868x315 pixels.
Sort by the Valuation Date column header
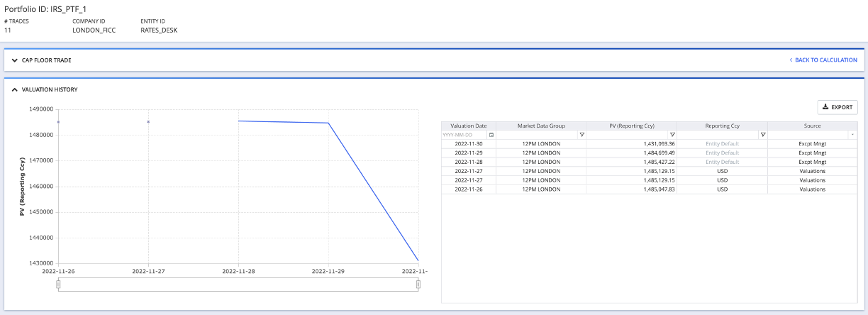(469, 126)
